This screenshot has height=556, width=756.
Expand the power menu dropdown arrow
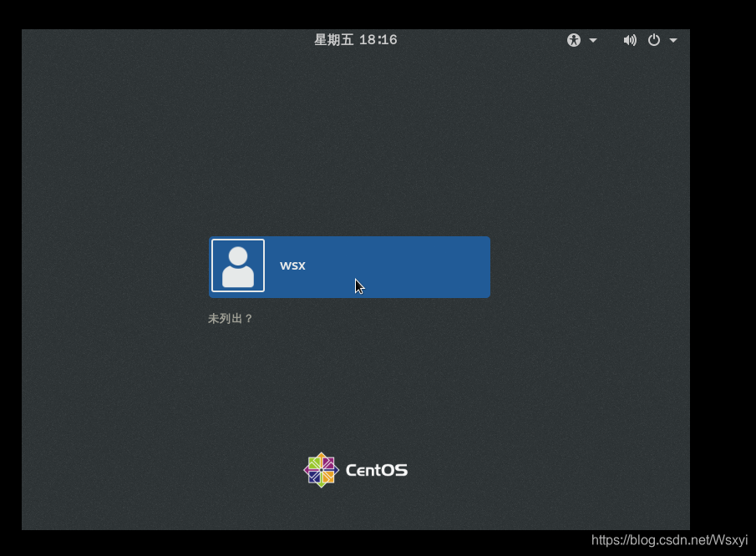pyautogui.click(x=673, y=40)
